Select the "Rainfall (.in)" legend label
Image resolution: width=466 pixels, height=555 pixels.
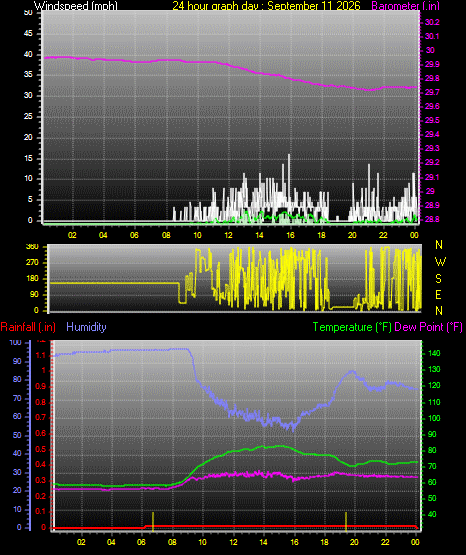click(28, 327)
